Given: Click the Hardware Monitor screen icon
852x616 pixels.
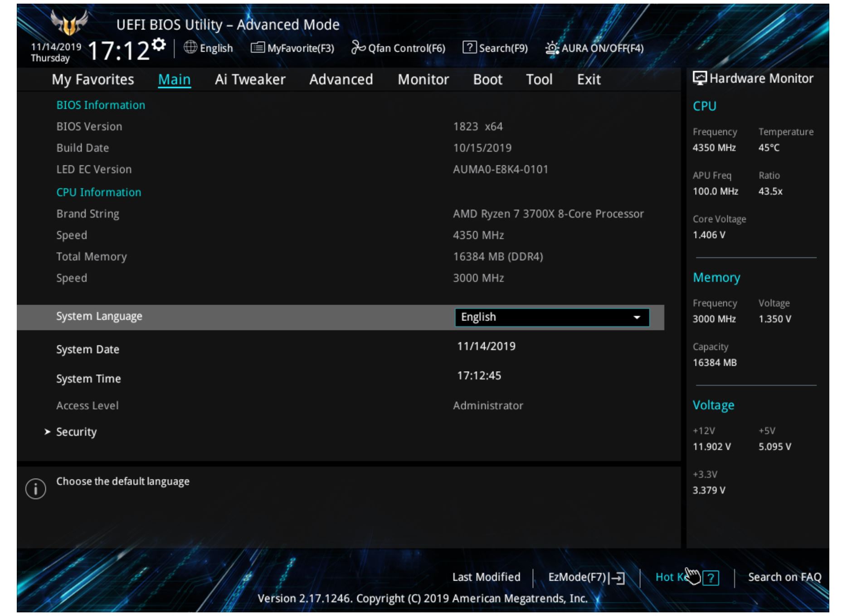Looking at the screenshot, I should coord(700,78).
